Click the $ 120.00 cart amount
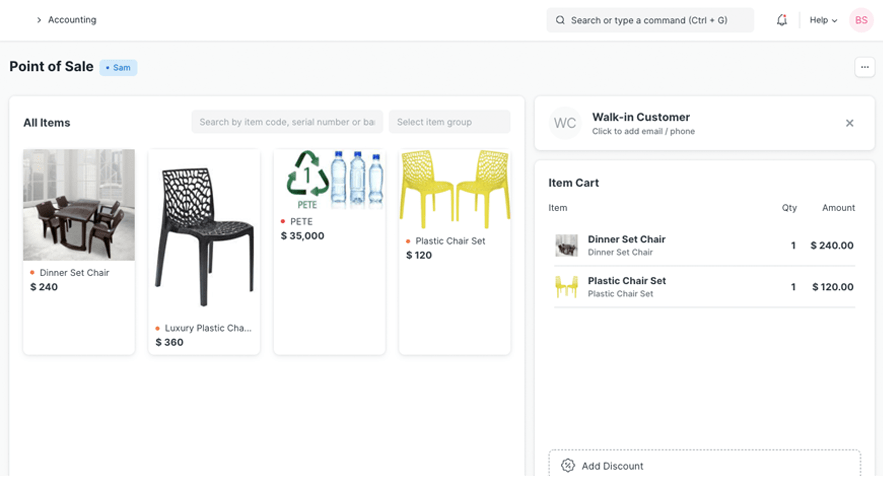 [832, 287]
